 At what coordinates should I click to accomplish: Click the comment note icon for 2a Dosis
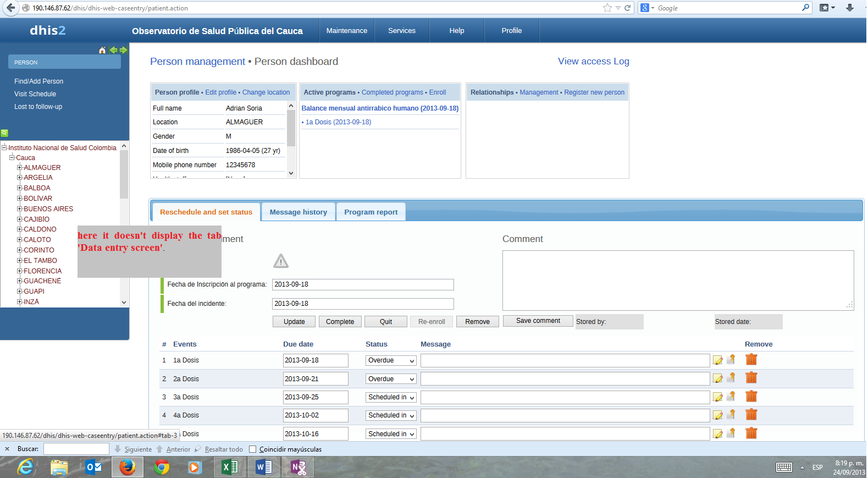point(717,378)
